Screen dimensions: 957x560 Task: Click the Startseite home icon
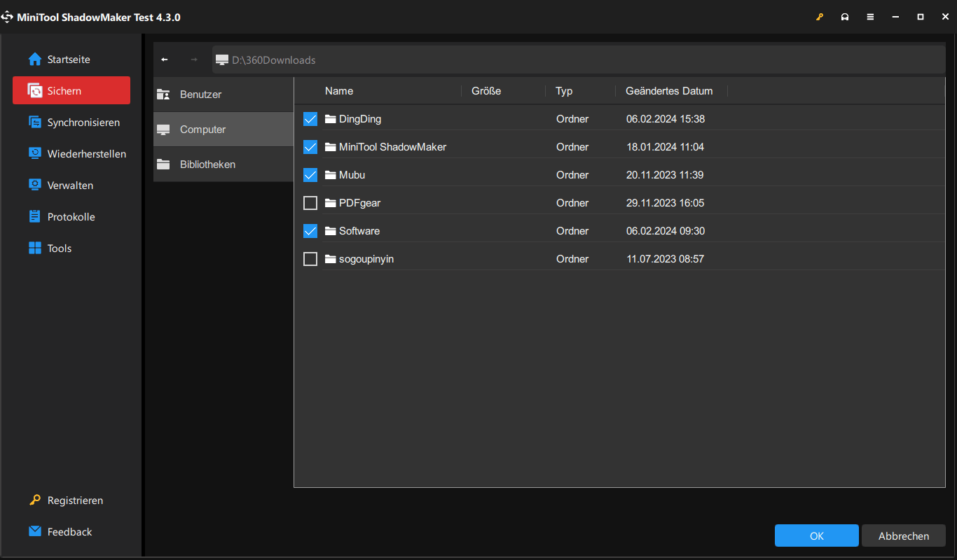pos(35,59)
